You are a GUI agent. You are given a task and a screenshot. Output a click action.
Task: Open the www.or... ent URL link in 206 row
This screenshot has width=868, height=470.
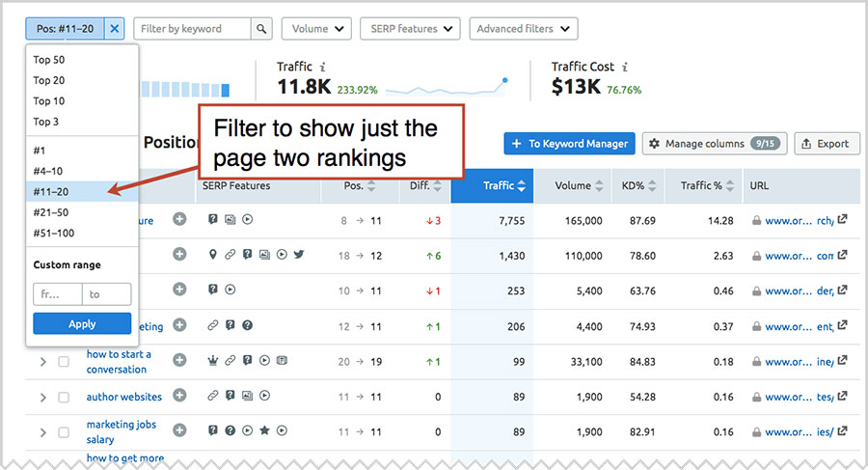pos(799,326)
